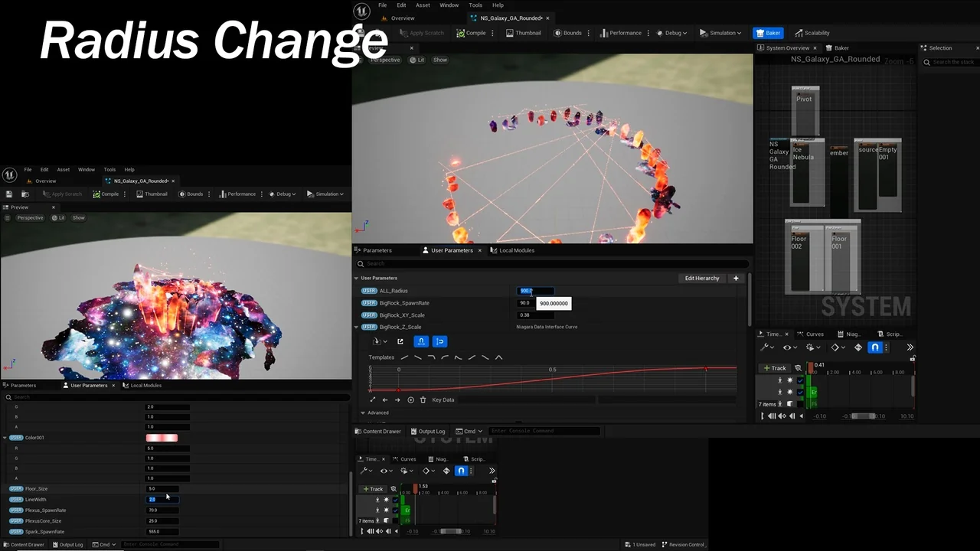The image size is (980, 551).
Task: Collapse the BigRock_Z_Scale parameter
Action: click(x=356, y=327)
